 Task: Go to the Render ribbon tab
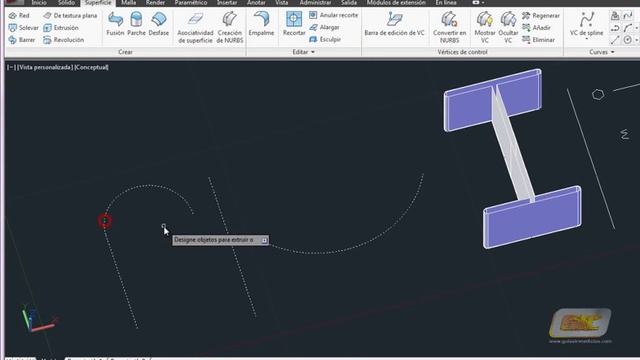156,2
